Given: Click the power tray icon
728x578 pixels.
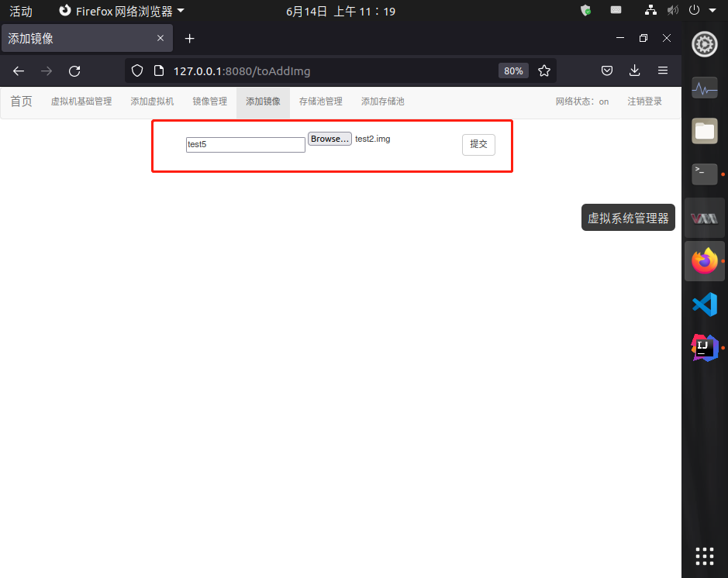Looking at the screenshot, I should [694, 10].
